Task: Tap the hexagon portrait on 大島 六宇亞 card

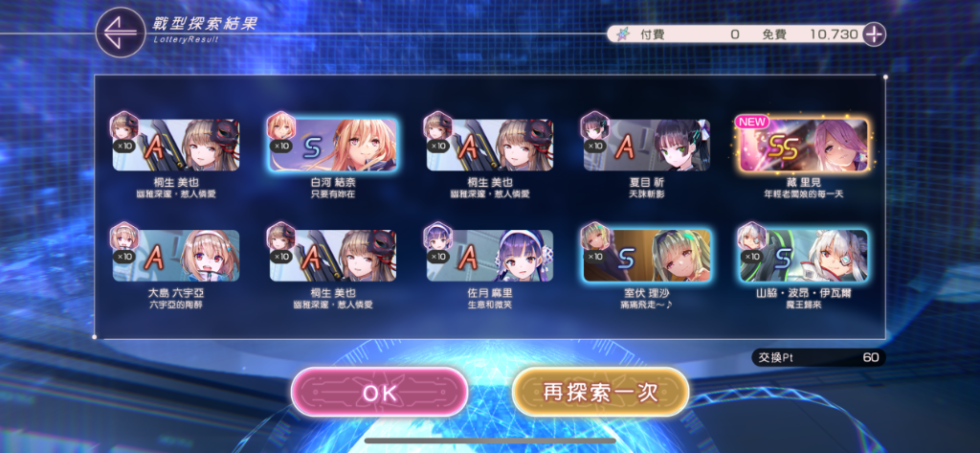Action: (x=123, y=237)
